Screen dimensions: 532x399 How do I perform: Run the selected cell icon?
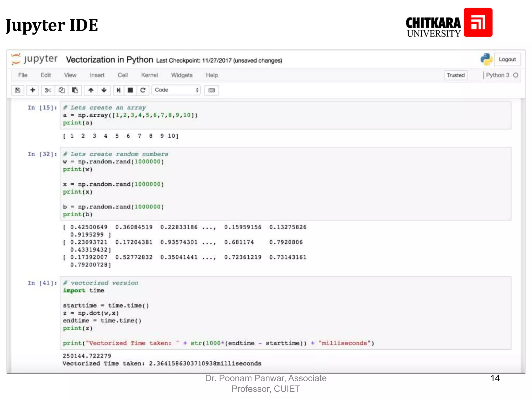pos(118,90)
